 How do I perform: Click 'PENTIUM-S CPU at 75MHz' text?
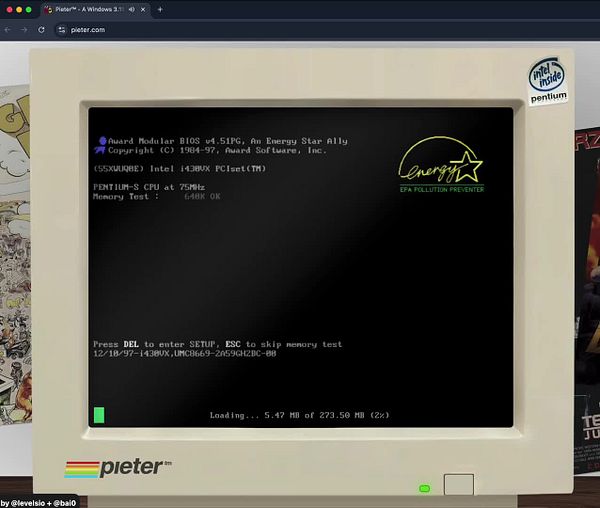[x=149, y=187]
